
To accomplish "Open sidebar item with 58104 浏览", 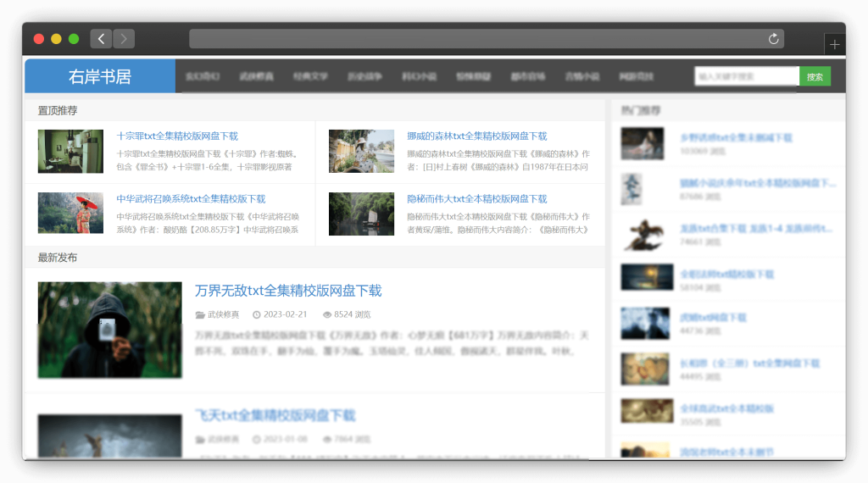I will pyautogui.click(x=726, y=275).
